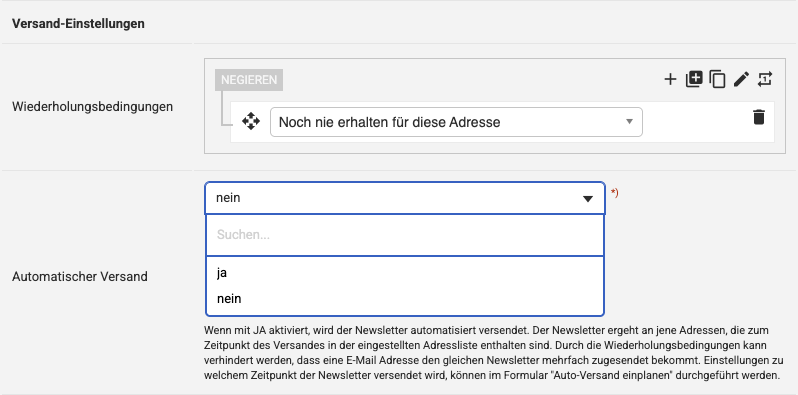798x395 pixels.
Task: Click the 'Versand-Einstellungen' heading
Action: coord(78,23)
